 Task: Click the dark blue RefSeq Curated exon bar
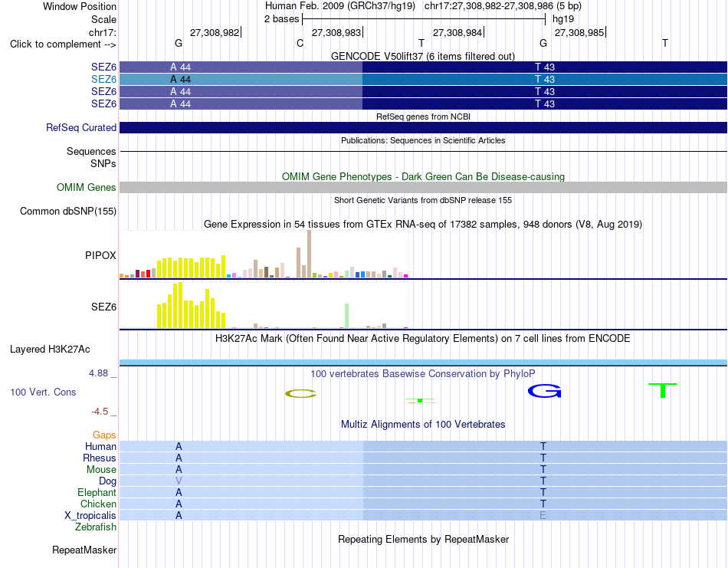(423, 128)
